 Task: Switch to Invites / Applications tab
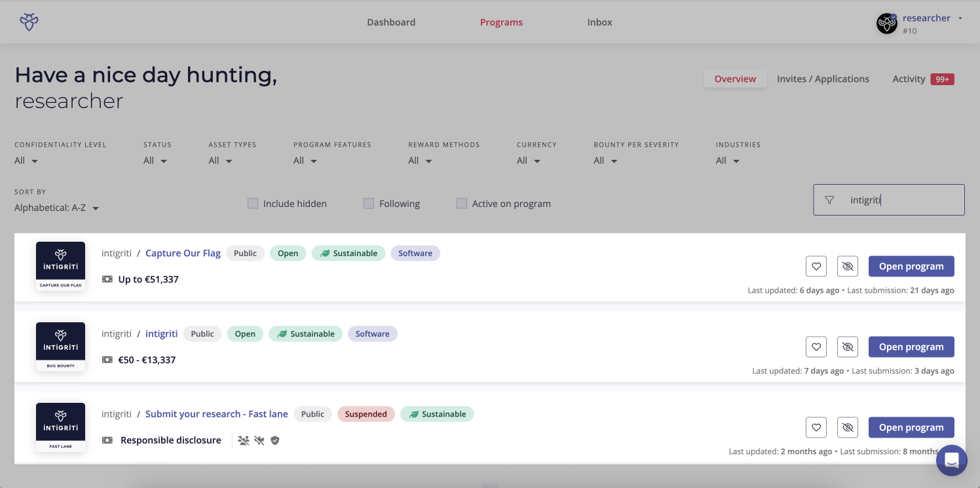pyautogui.click(x=823, y=79)
